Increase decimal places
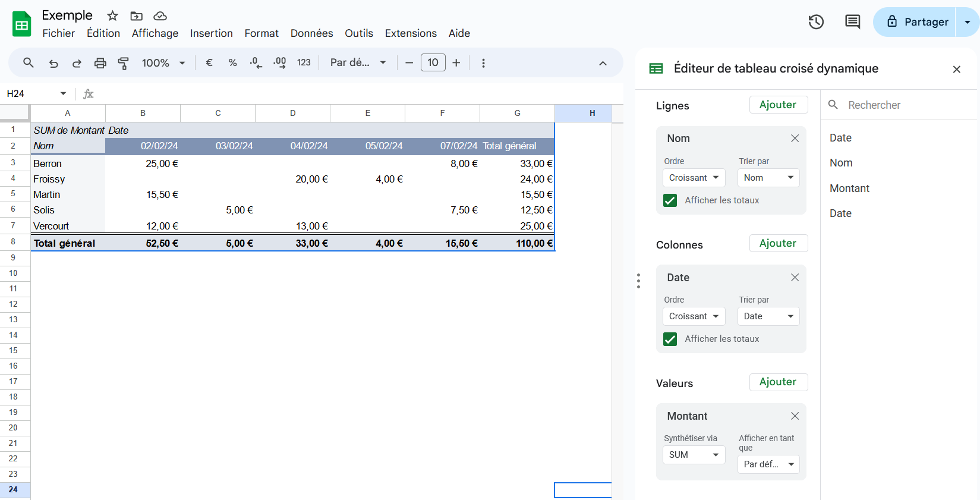The width and height of the screenshot is (980, 500). [279, 62]
